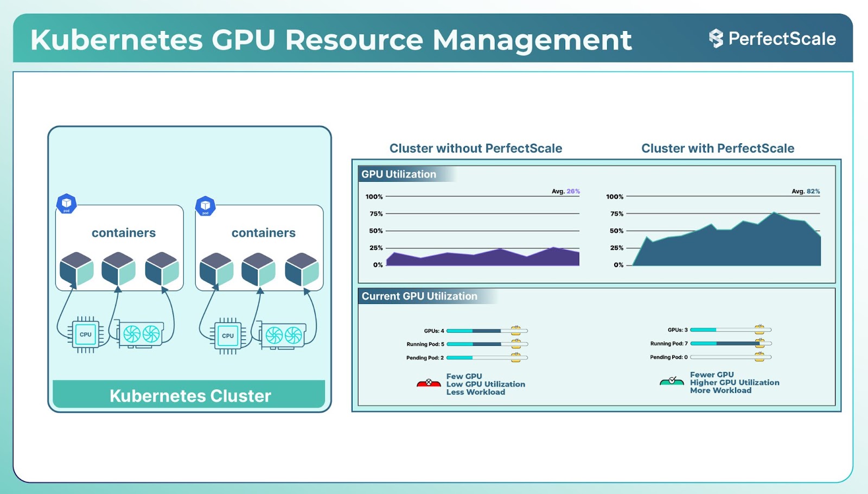Click 'containers' label in right pod

click(264, 233)
